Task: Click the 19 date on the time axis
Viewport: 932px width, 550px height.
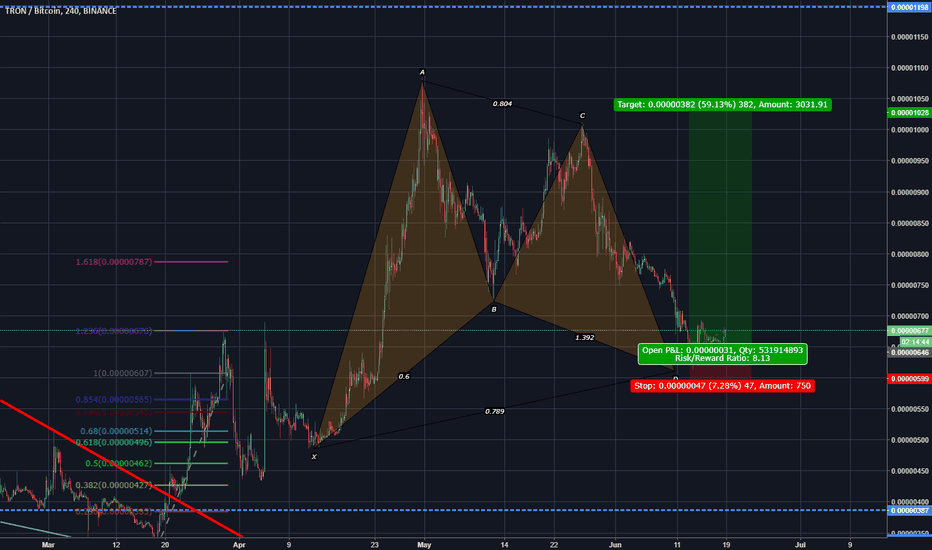Action: click(x=726, y=544)
